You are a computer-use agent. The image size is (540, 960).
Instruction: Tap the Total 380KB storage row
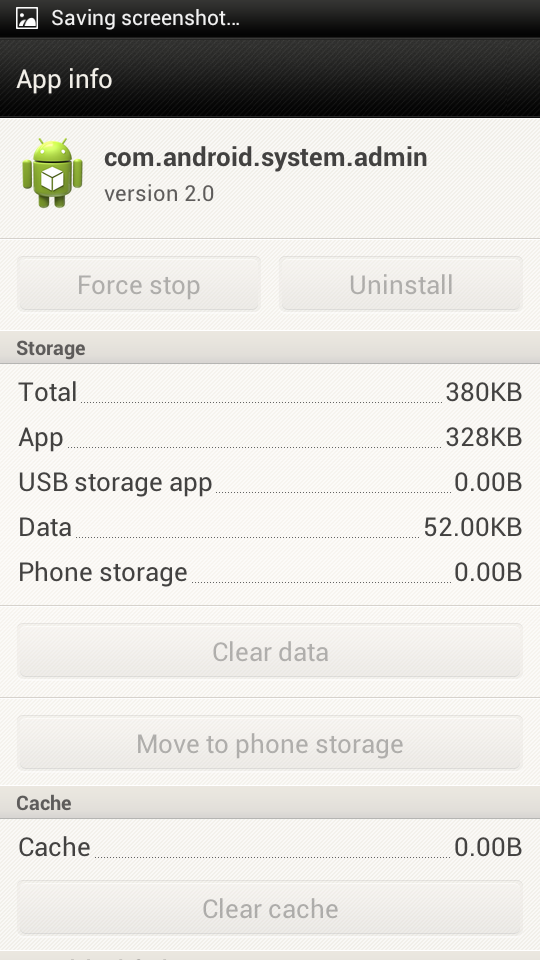coord(270,392)
